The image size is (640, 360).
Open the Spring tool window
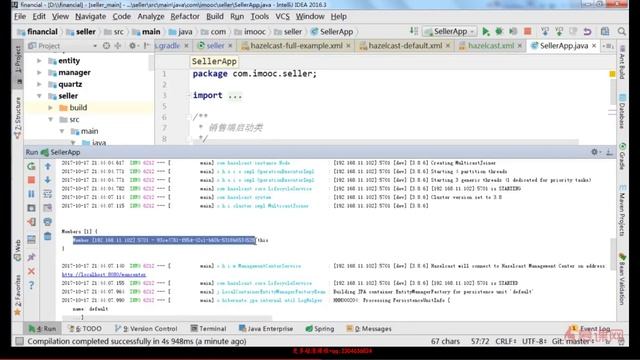pos(320,329)
